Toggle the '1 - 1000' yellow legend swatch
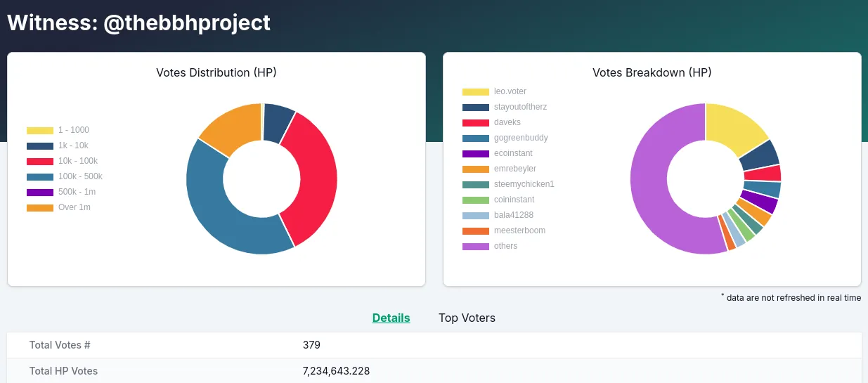The image size is (868, 383). (x=40, y=131)
